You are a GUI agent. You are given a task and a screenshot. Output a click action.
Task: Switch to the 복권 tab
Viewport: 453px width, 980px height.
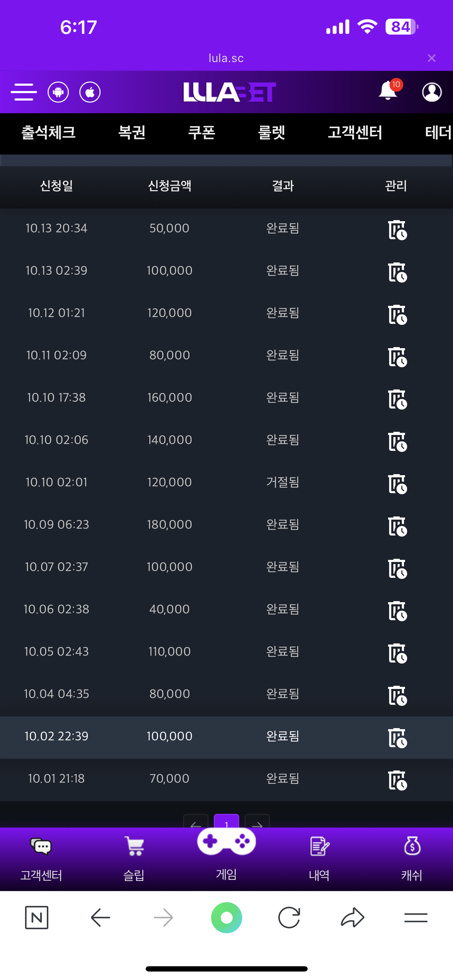132,133
